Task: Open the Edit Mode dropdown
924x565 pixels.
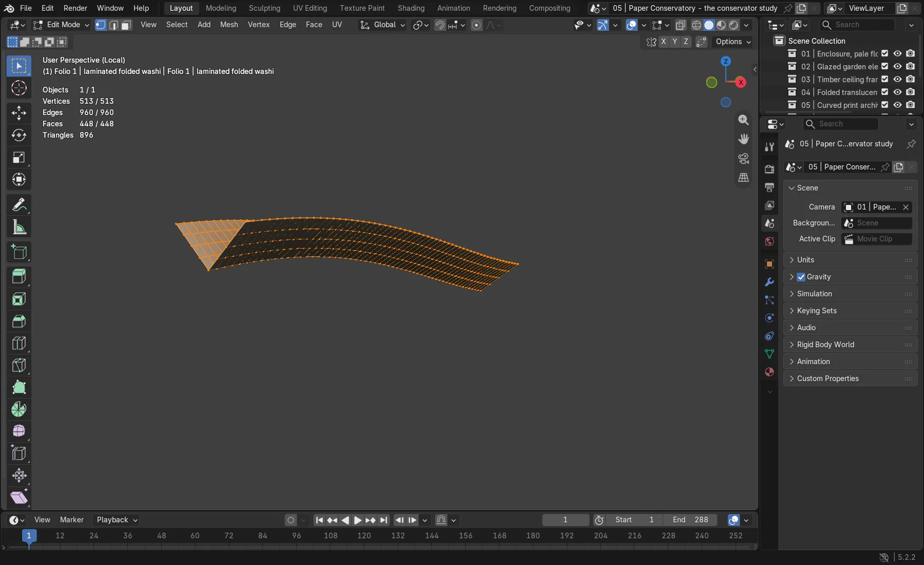Action: [x=61, y=25]
